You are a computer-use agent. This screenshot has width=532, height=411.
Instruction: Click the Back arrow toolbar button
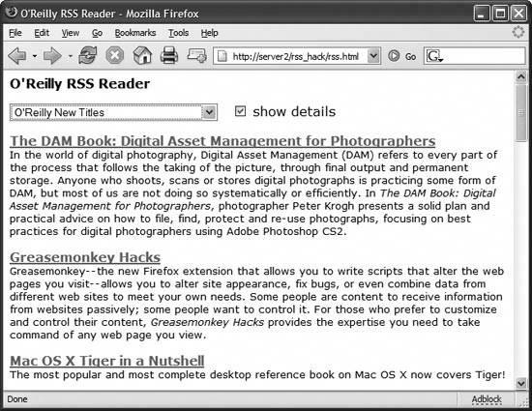17,56
